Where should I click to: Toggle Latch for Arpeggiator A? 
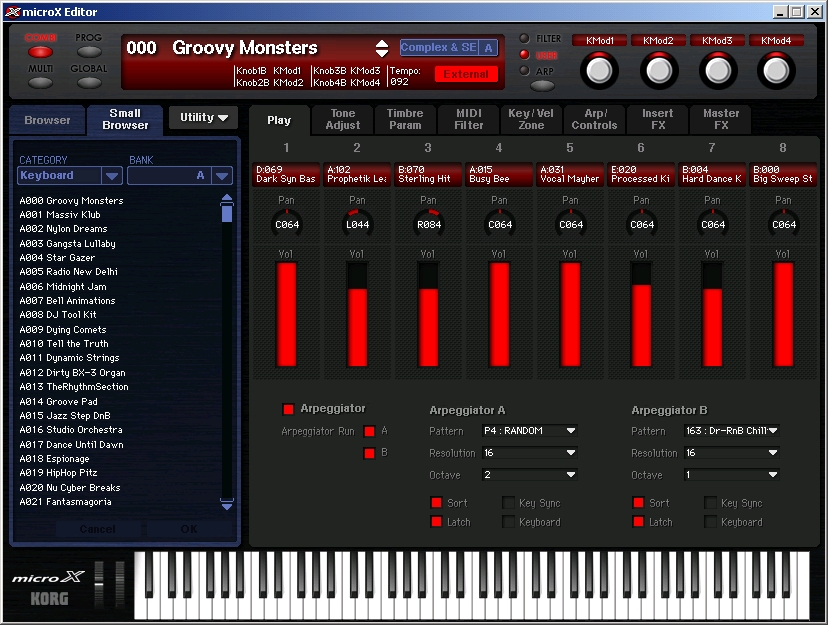(x=436, y=522)
